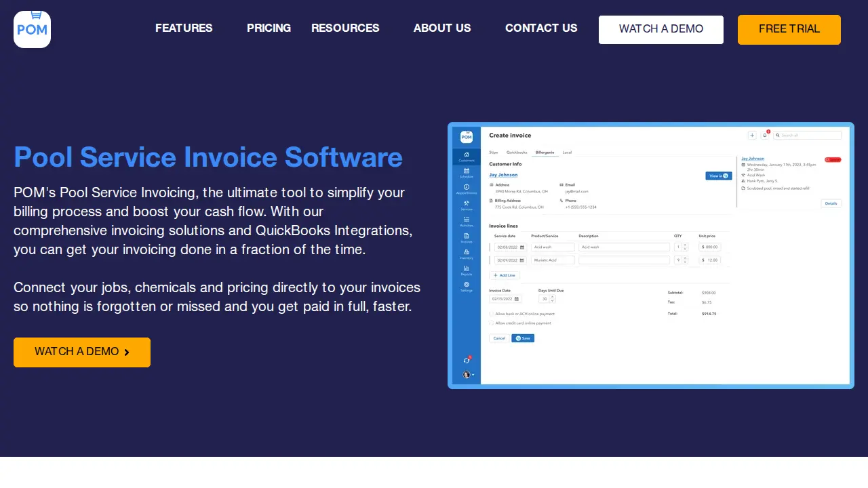Click the red status badge on job card
This screenshot has width=868, height=488.
[833, 160]
